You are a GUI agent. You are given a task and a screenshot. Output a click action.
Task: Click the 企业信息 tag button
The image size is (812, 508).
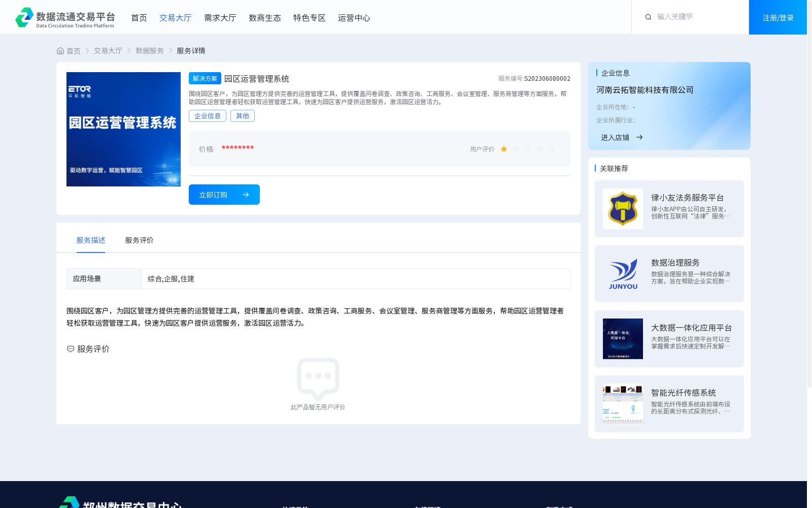click(208, 116)
